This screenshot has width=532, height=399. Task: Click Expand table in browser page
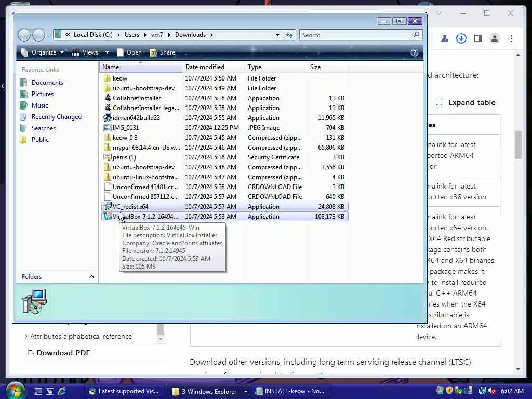[465, 102]
